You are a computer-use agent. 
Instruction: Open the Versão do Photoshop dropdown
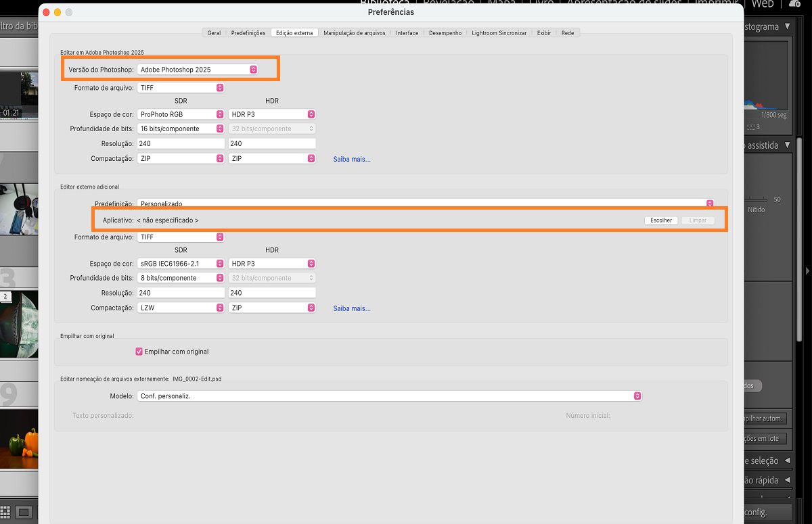point(197,69)
